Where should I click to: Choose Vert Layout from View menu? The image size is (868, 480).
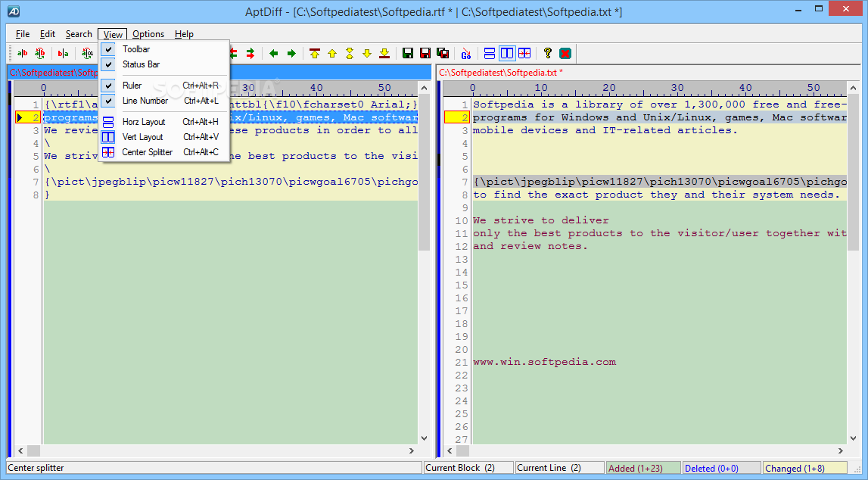click(164, 137)
